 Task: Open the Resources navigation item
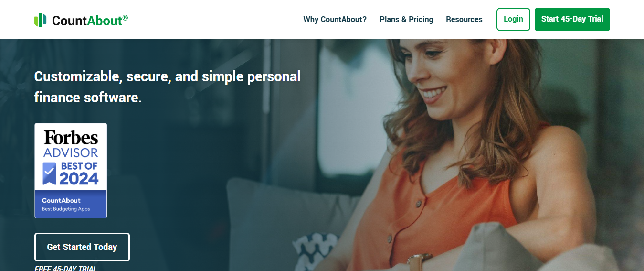[464, 19]
